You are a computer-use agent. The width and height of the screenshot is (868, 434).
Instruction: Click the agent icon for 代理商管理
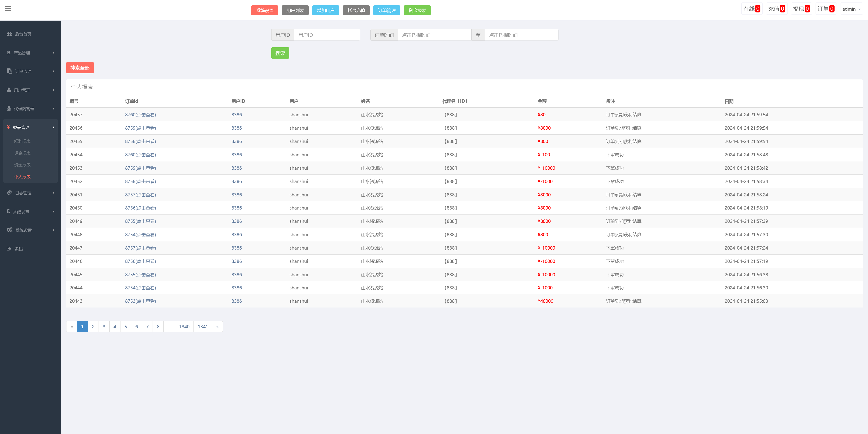pyautogui.click(x=9, y=109)
